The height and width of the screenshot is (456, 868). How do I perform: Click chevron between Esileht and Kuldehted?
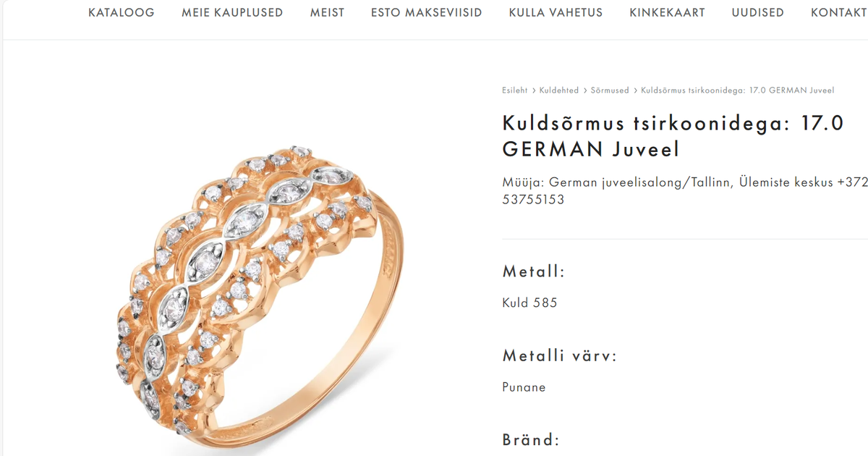point(534,90)
